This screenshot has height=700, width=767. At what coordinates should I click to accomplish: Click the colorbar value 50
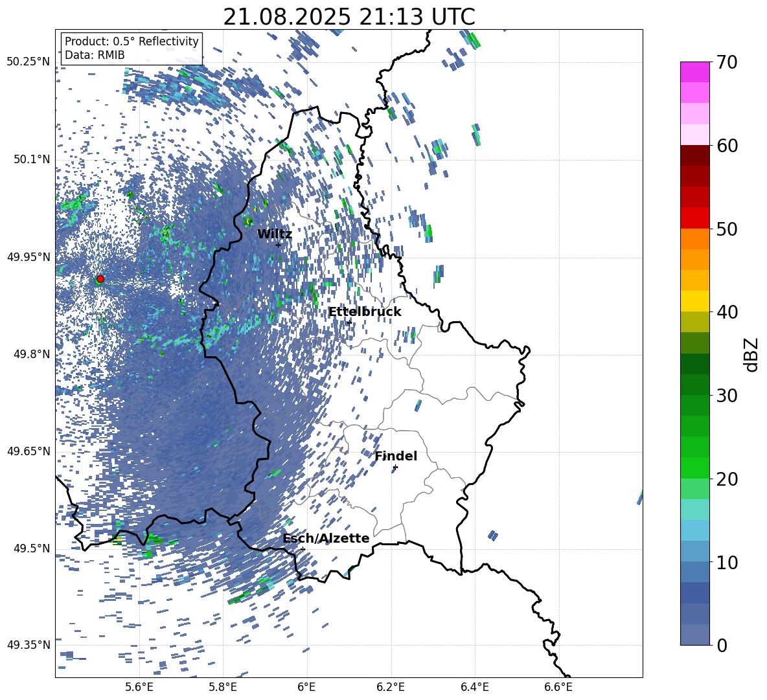(x=727, y=229)
